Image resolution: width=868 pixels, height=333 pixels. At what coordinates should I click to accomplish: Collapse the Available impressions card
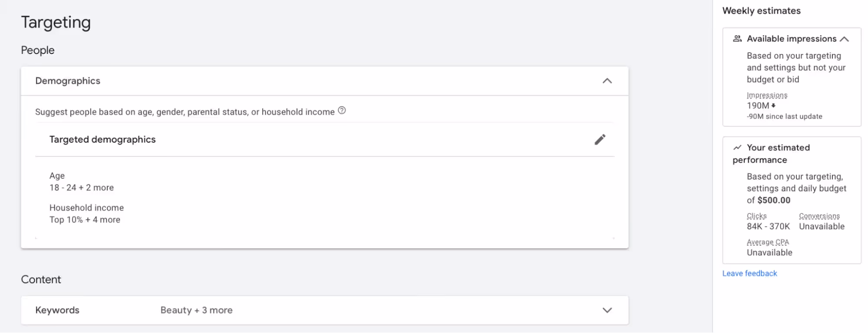[x=845, y=38]
